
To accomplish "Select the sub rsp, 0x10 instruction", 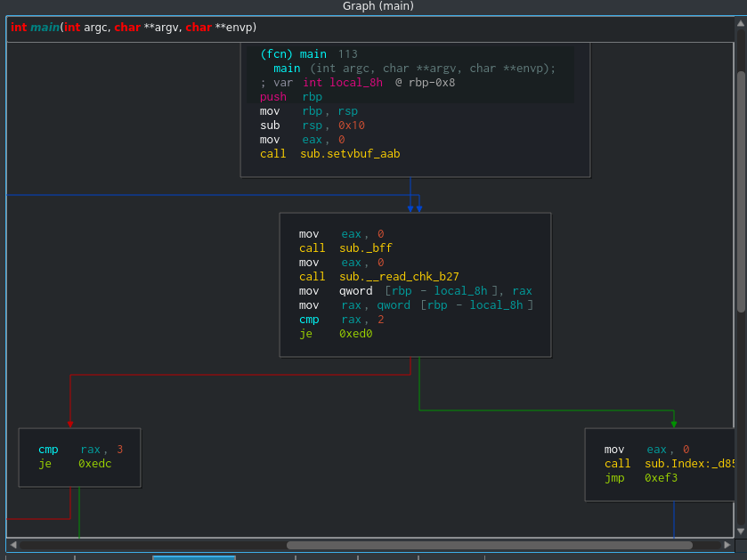I will (313, 126).
